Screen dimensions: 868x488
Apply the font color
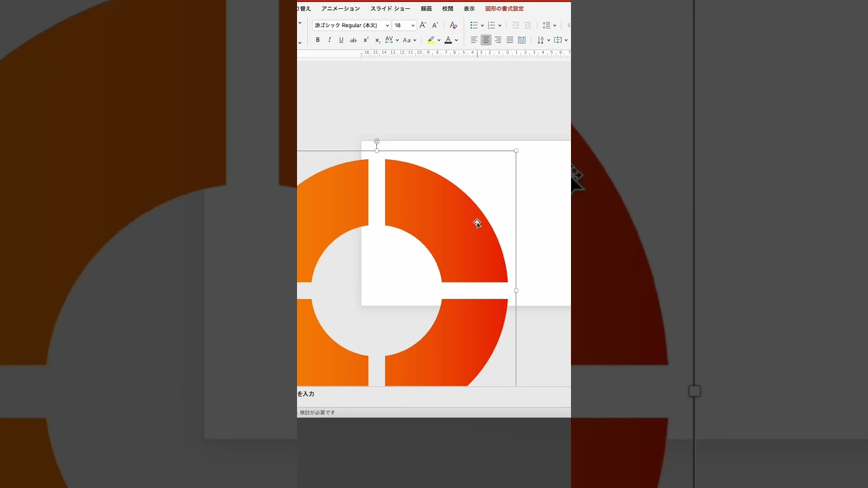[x=448, y=40]
